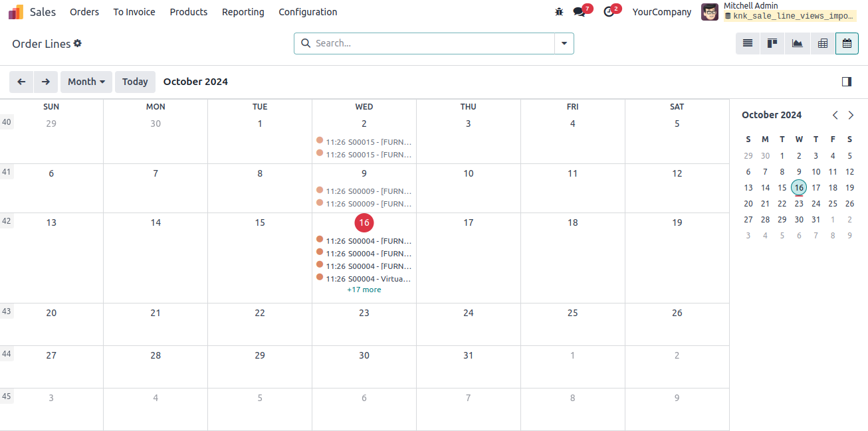Click the orange dot of S00004 Virtual event
This screenshot has width=868, height=431.
pos(320,277)
